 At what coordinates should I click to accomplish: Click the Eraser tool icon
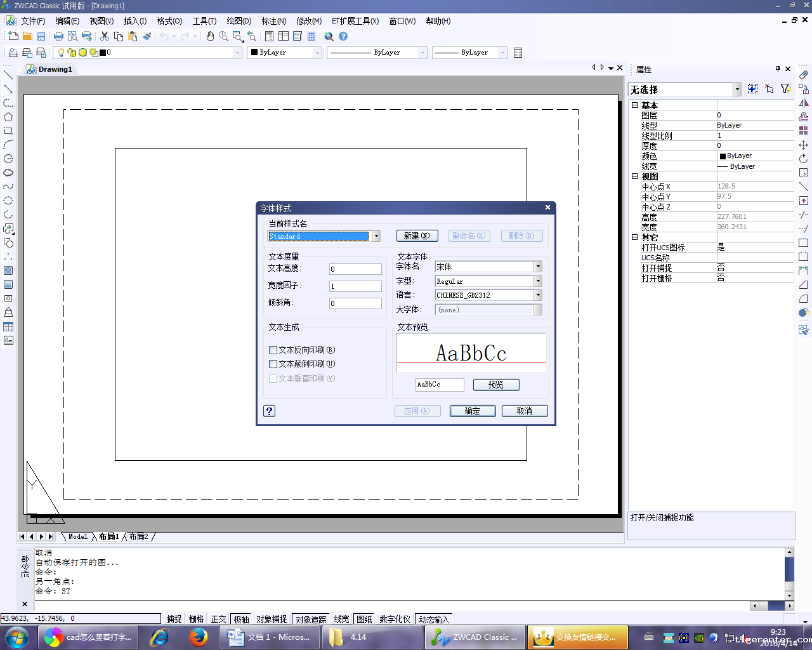point(803,74)
